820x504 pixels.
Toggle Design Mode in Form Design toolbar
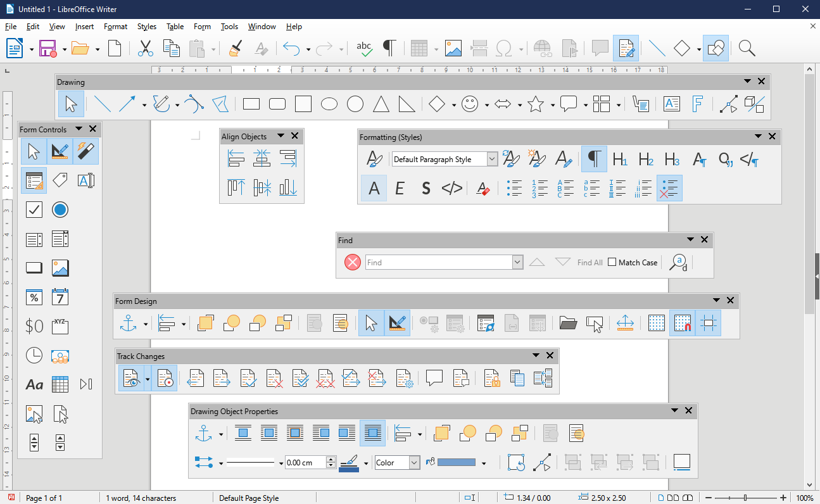(x=397, y=323)
